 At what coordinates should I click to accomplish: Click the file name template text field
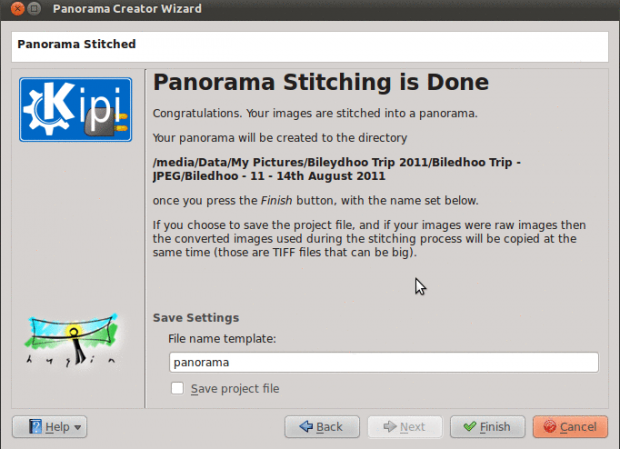[383, 362]
